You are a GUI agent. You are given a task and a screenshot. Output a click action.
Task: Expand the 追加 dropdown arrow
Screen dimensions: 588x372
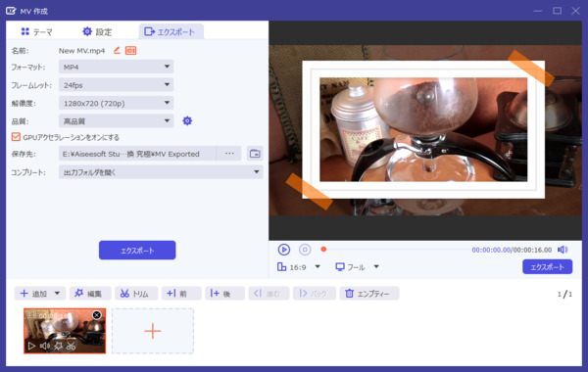tap(58, 294)
